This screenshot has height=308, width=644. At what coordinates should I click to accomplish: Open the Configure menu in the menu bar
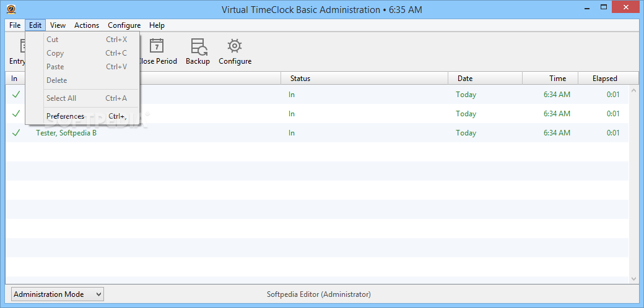[x=124, y=25]
